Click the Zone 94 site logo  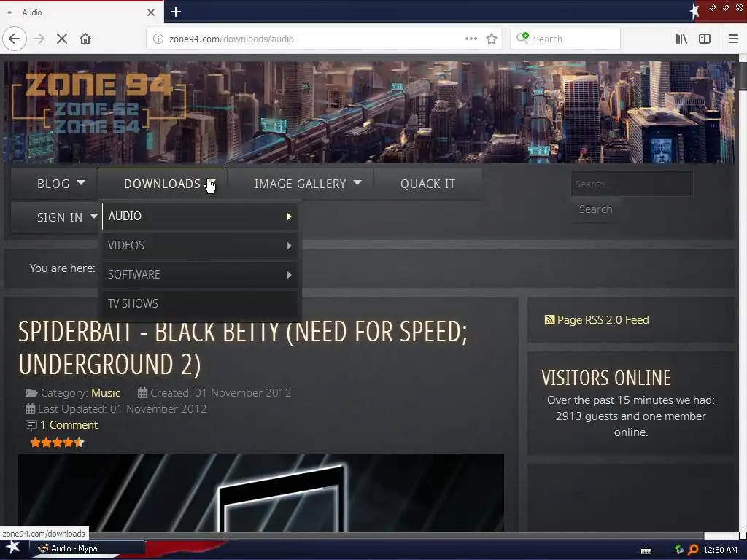coord(99,104)
